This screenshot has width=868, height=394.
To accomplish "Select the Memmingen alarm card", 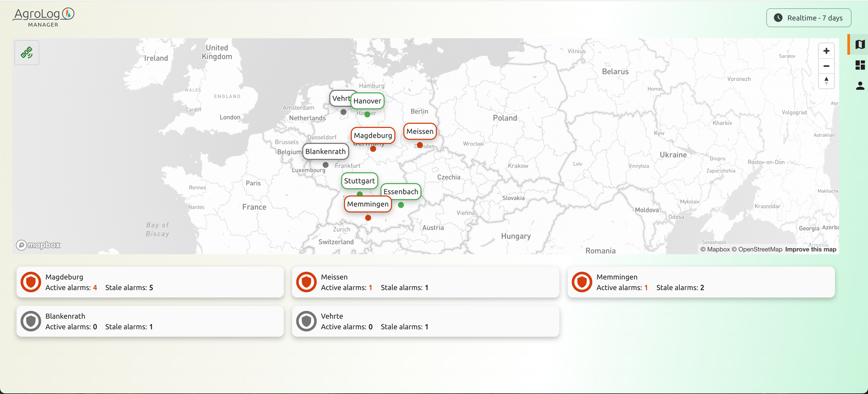I will click(701, 282).
